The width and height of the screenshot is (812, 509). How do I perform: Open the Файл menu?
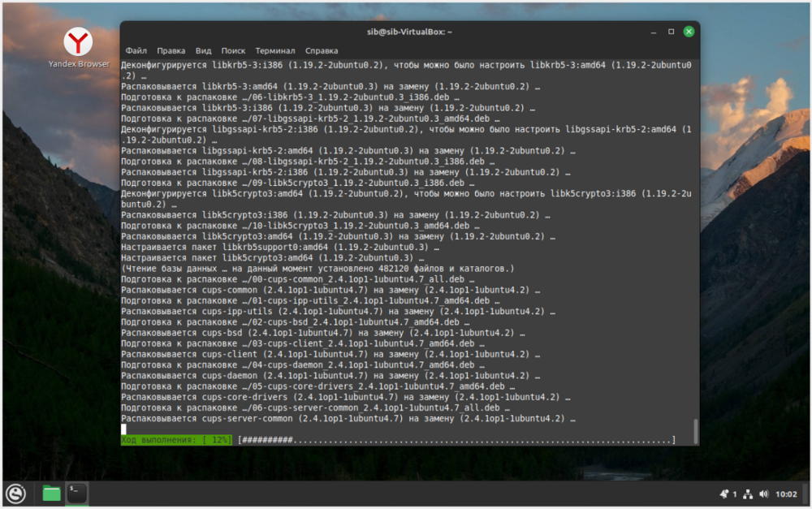(x=136, y=51)
